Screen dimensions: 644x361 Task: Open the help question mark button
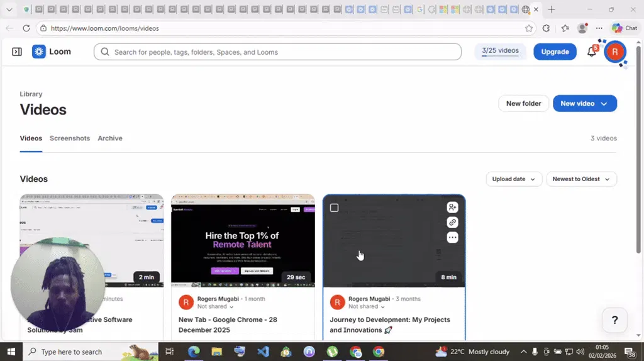point(614,320)
